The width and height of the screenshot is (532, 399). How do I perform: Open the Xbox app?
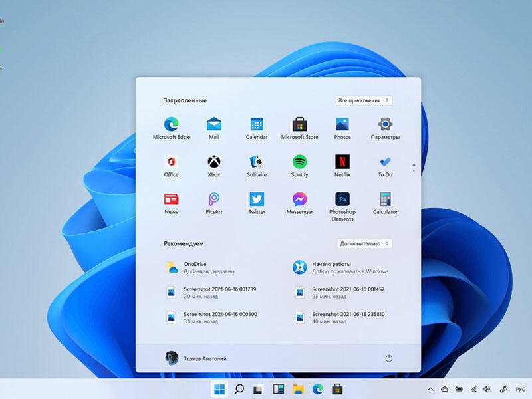pyautogui.click(x=214, y=166)
